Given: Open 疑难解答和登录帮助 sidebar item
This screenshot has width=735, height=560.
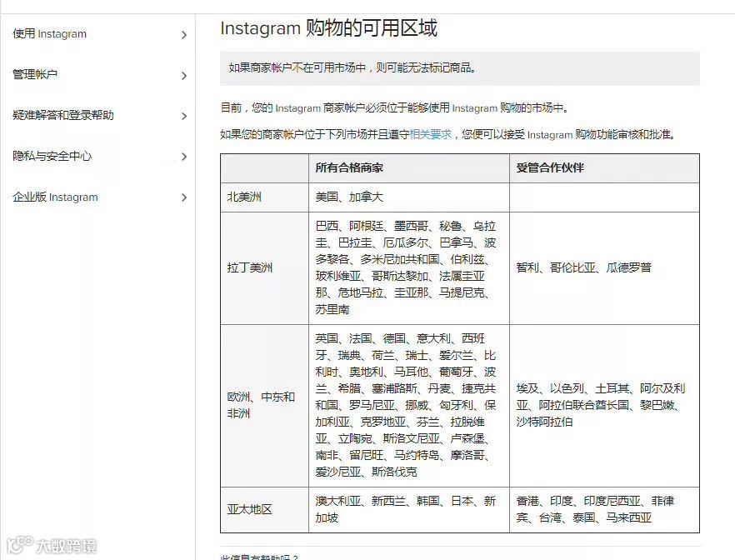Looking at the screenshot, I should click(x=62, y=115).
